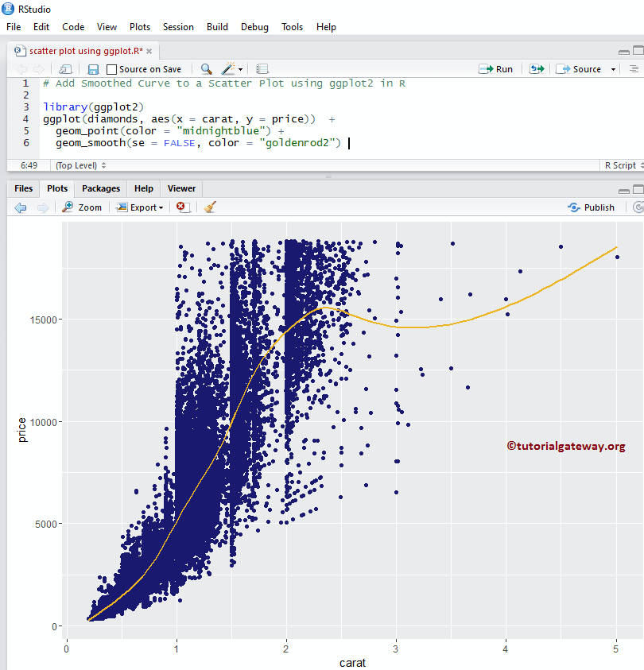Click the Compile Report notebook icon
This screenshot has width=644, height=670.
coord(262,69)
